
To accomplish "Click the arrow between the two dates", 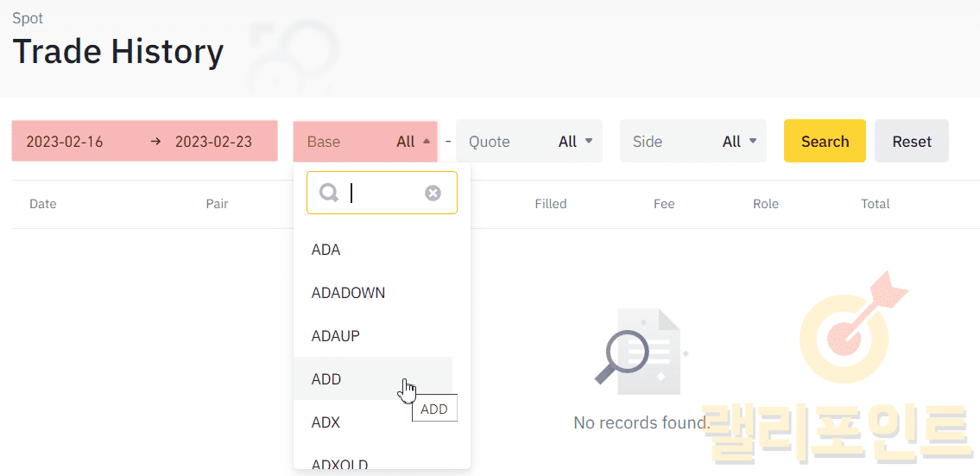I will pyautogui.click(x=155, y=142).
